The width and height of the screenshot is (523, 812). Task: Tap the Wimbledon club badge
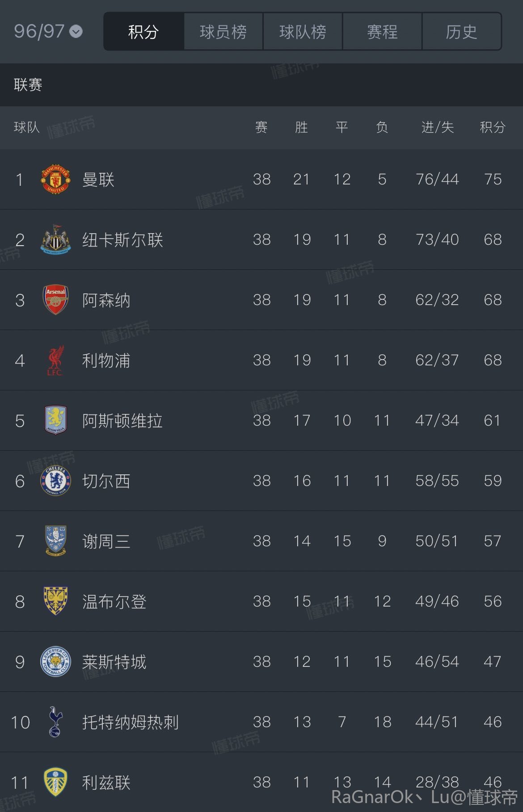point(55,601)
